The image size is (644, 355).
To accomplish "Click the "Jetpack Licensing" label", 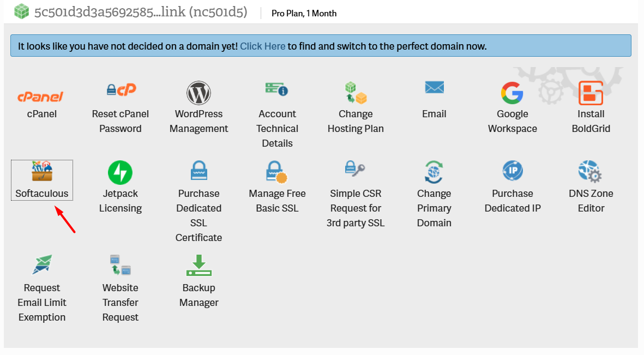I will point(121,201).
